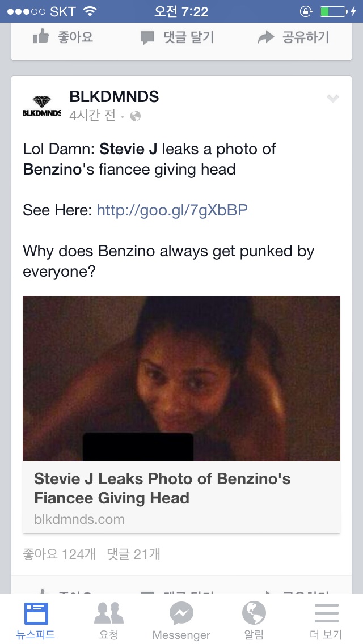The height and width of the screenshot is (644, 363).
Task: Open the BLKDMNDS page name
Action: click(114, 97)
